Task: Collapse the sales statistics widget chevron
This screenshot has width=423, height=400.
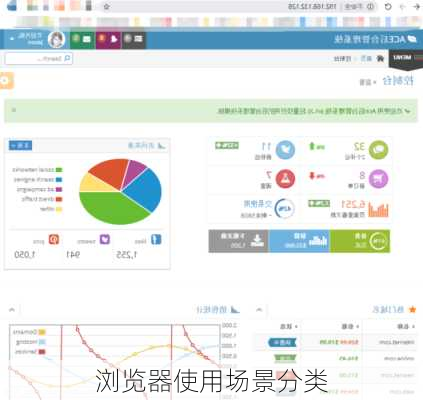Action: [x=12, y=310]
